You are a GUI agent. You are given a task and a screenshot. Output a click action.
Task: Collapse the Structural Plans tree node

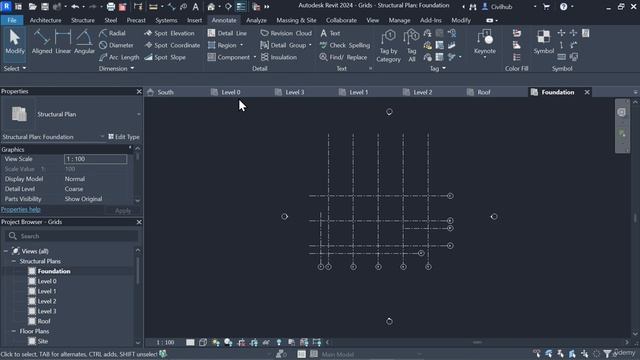coord(13,261)
